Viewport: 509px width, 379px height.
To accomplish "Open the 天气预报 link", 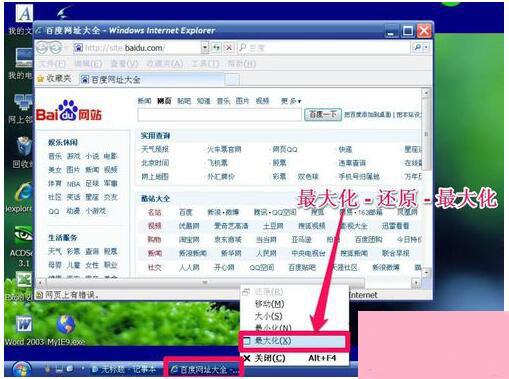I will tap(155, 149).
